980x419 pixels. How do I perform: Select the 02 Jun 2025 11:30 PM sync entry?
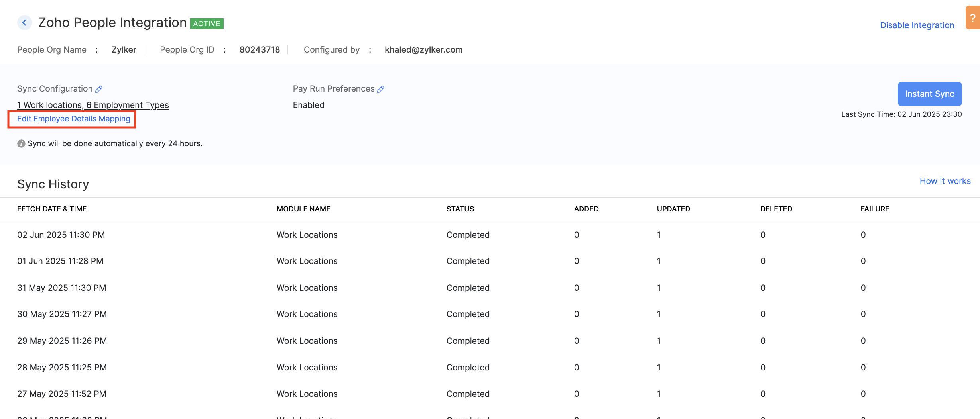pos(61,235)
